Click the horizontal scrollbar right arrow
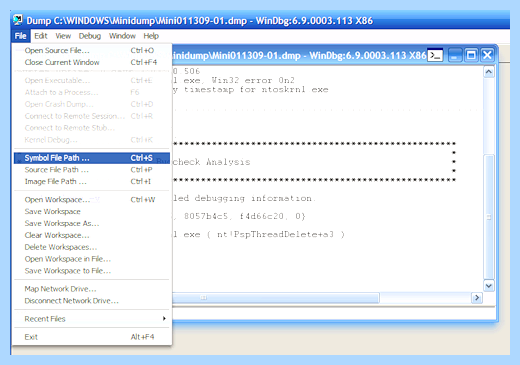The width and height of the screenshot is (520, 365). 477,297
